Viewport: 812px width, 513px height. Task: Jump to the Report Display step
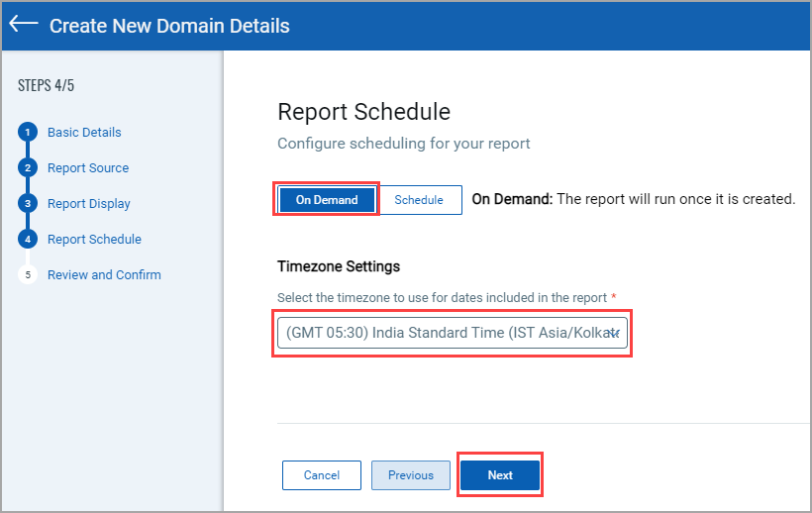click(89, 204)
